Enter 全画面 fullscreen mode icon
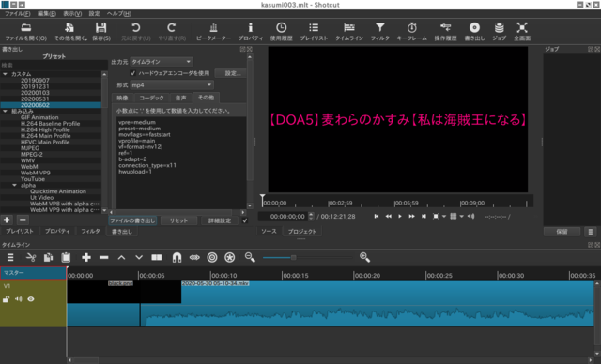Viewport: 601px width, 364px height. coord(522,31)
